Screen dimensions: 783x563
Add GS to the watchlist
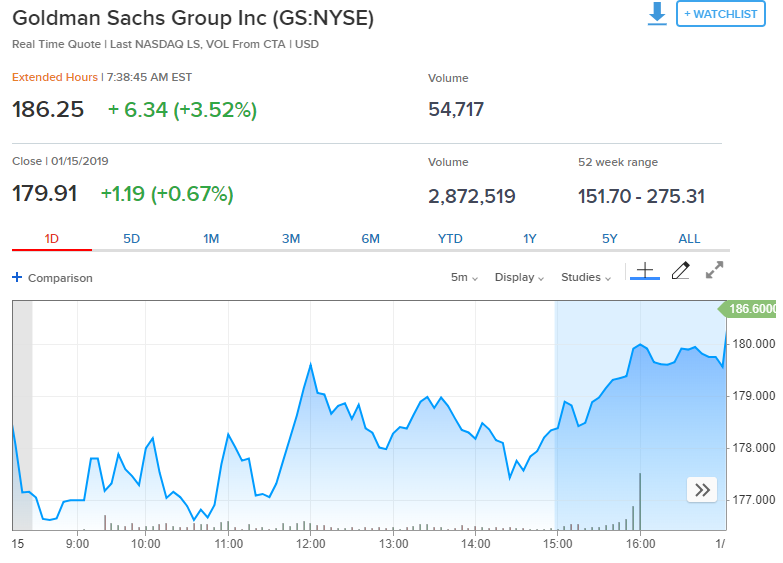coord(720,14)
